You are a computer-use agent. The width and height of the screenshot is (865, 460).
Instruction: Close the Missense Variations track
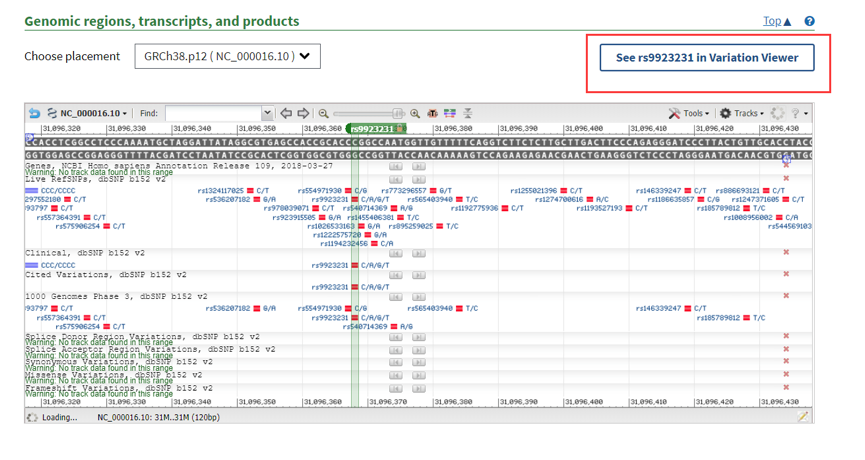(786, 374)
